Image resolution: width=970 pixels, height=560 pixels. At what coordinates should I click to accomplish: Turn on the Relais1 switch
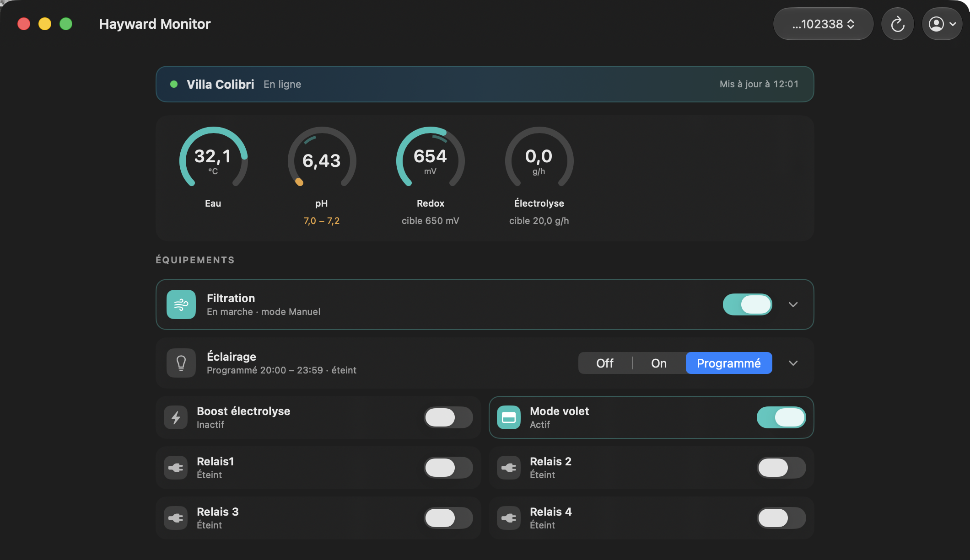point(448,468)
